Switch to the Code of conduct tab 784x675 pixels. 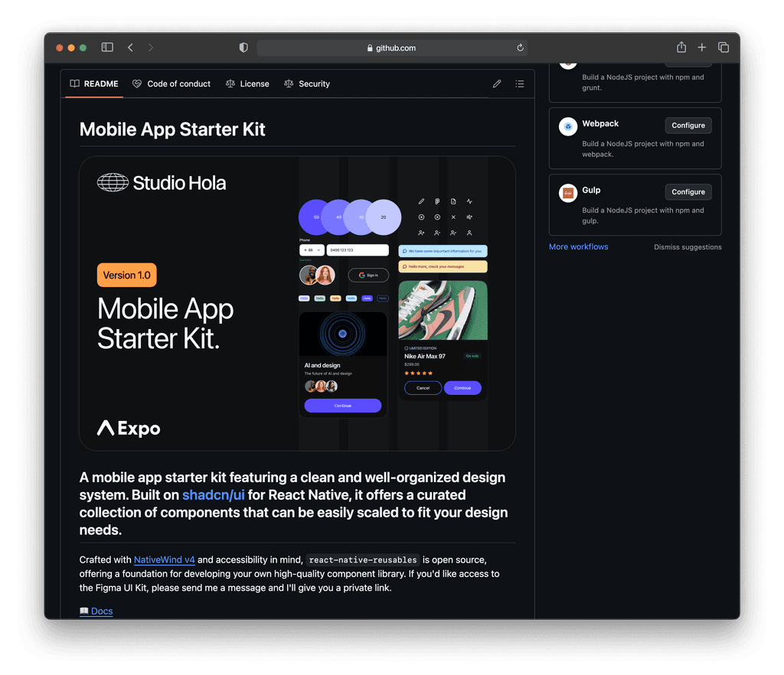[171, 83]
